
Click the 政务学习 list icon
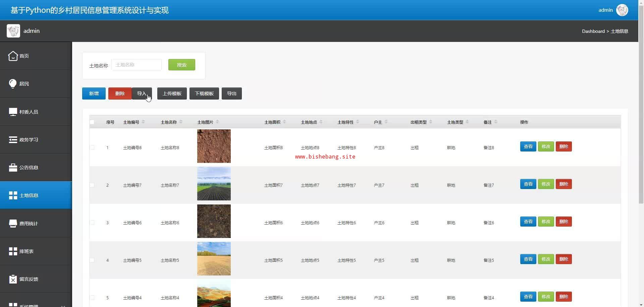13,140
